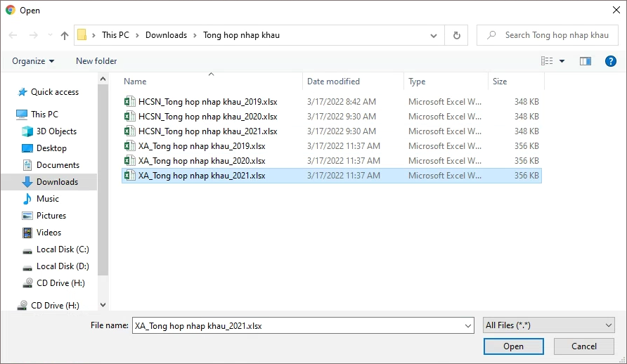627x364 pixels.
Task: Open the view options dropdown arrow
Action: [562, 61]
